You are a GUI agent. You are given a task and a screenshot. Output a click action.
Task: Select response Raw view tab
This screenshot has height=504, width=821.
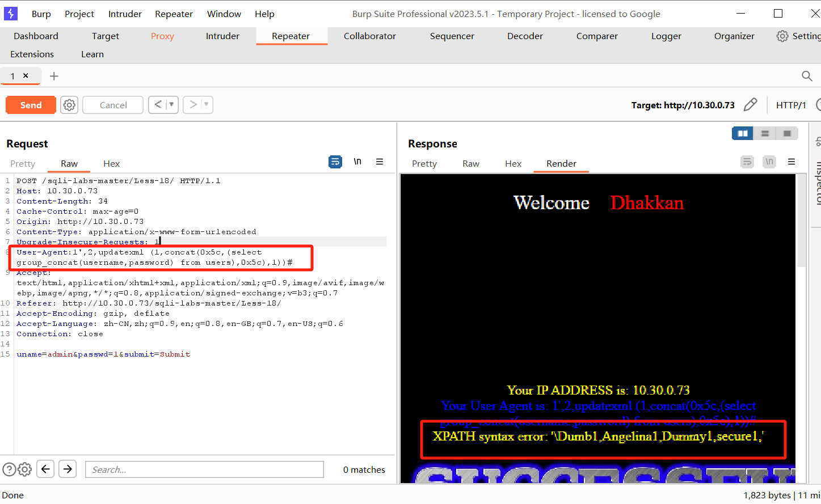point(470,163)
